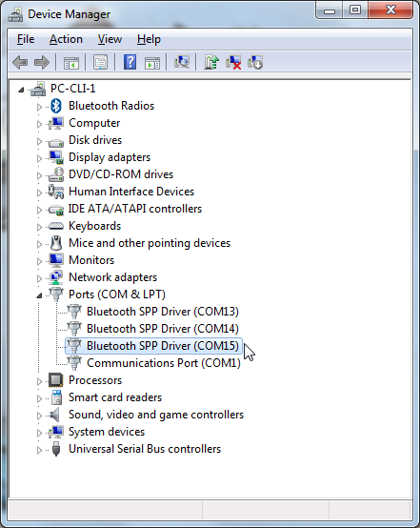The height and width of the screenshot is (528, 420).
Task: Select Bluetooth SPP Driver (COM13)
Action: pyautogui.click(x=163, y=312)
